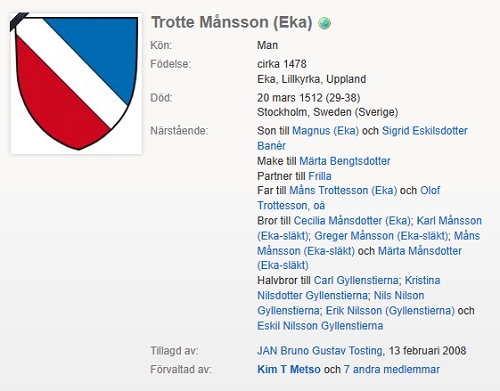500x391 pixels.
Task: Open Eskil Nilsson Gyllenstierna link
Action: coord(320,326)
